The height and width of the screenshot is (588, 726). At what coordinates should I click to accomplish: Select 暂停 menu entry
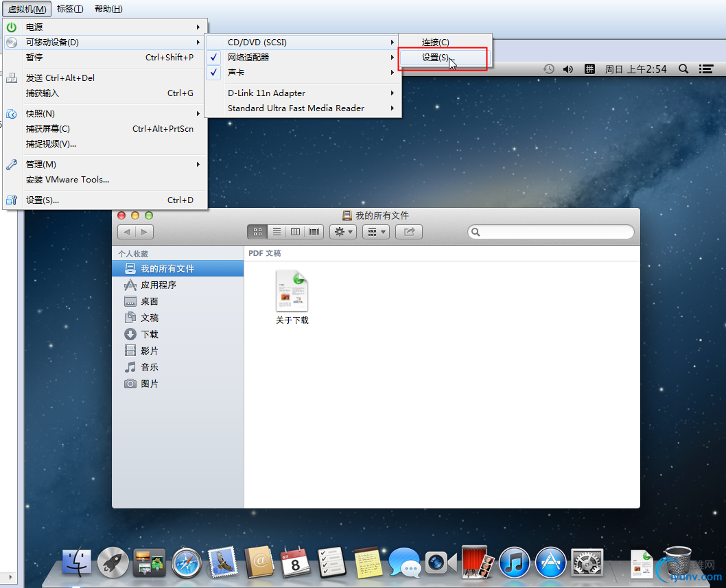pyautogui.click(x=105, y=58)
